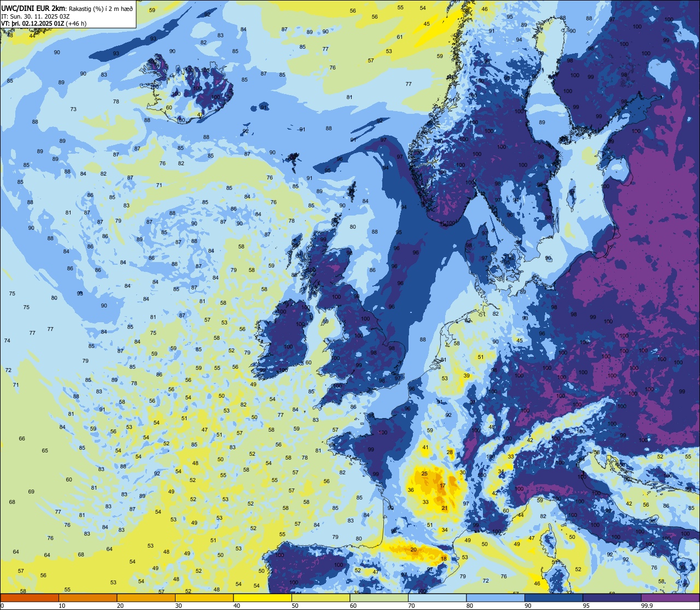Click the value '20' over northern Spain
Screen dimensions: 700x610
413,549
